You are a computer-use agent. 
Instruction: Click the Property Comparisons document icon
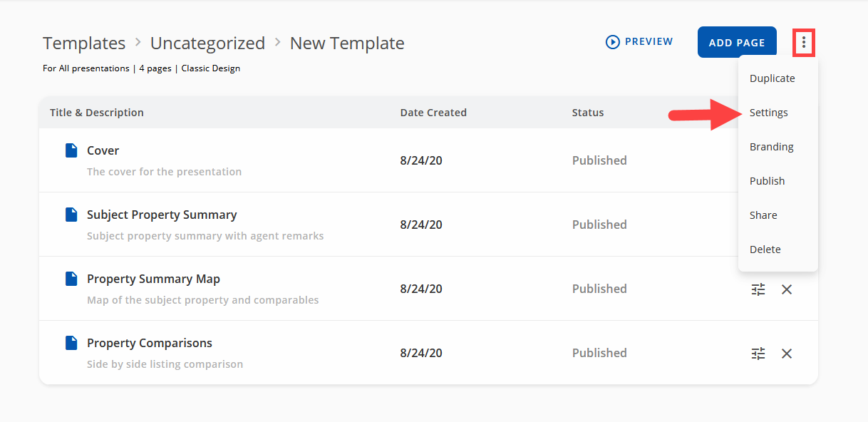pos(71,343)
